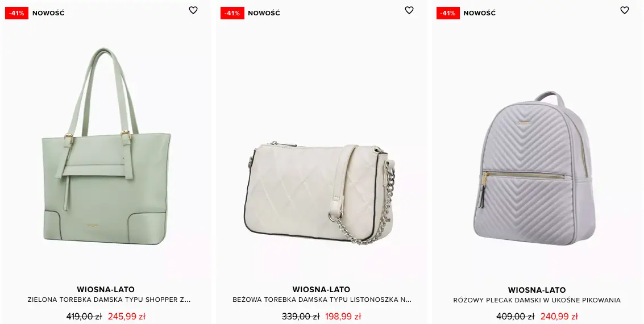Favorite the beige crossbody bag with heart
This screenshot has width=644, height=324.
click(x=409, y=10)
